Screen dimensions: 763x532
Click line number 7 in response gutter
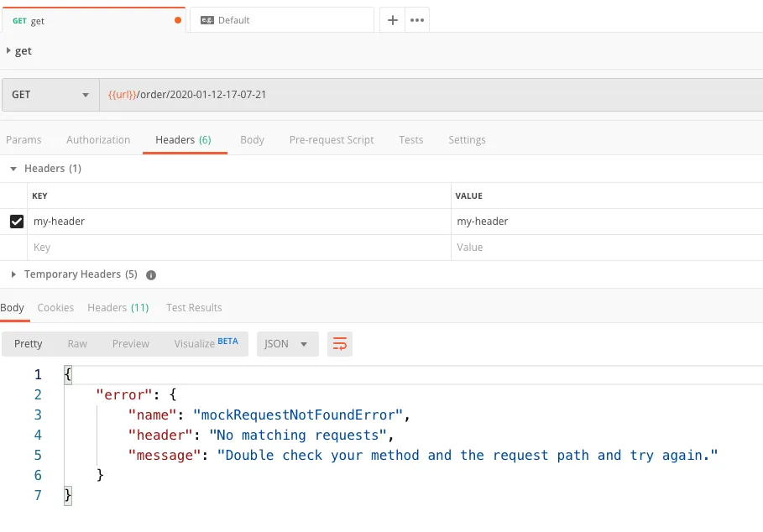click(x=38, y=495)
